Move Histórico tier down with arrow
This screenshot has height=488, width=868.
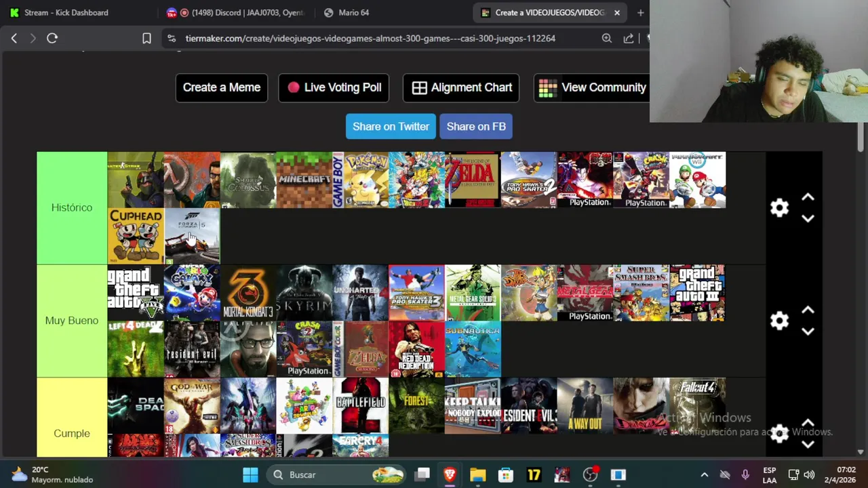click(x=808, y=218)
